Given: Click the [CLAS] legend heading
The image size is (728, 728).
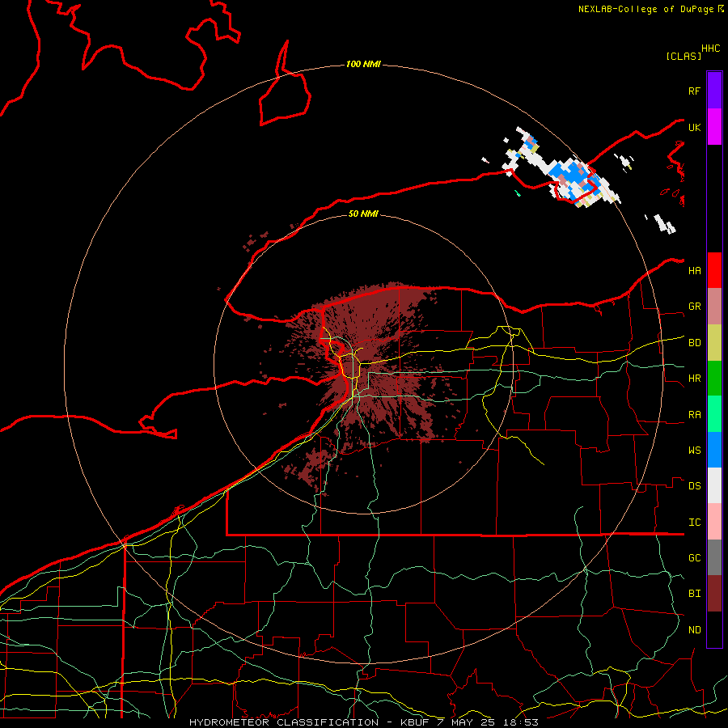Looking at the screenshot, I should point(684,56).
